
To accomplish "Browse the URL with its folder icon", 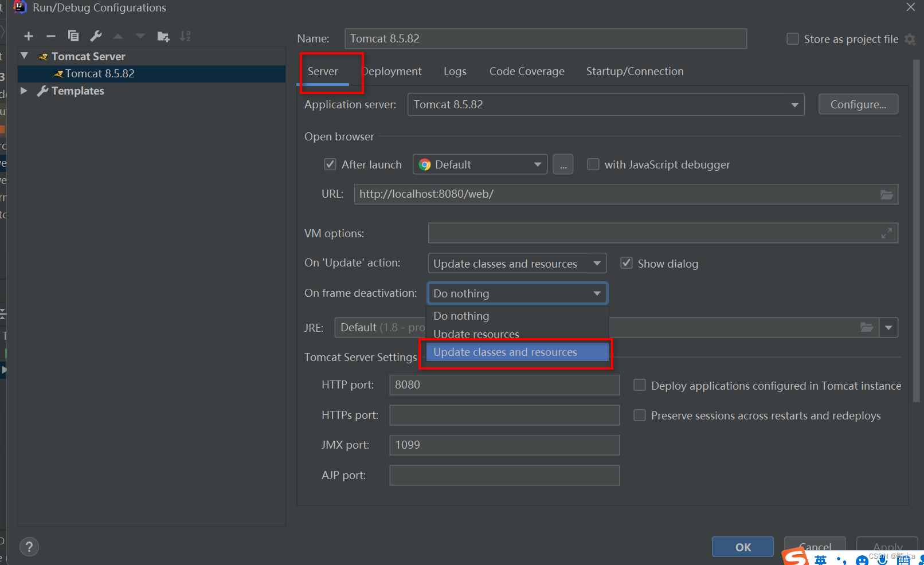I will (x=886, y=194).
